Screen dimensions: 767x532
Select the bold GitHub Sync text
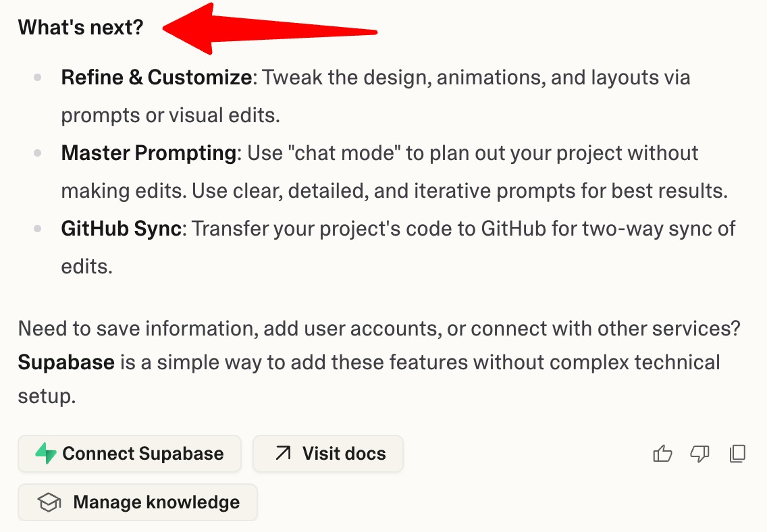coord(122,228)
